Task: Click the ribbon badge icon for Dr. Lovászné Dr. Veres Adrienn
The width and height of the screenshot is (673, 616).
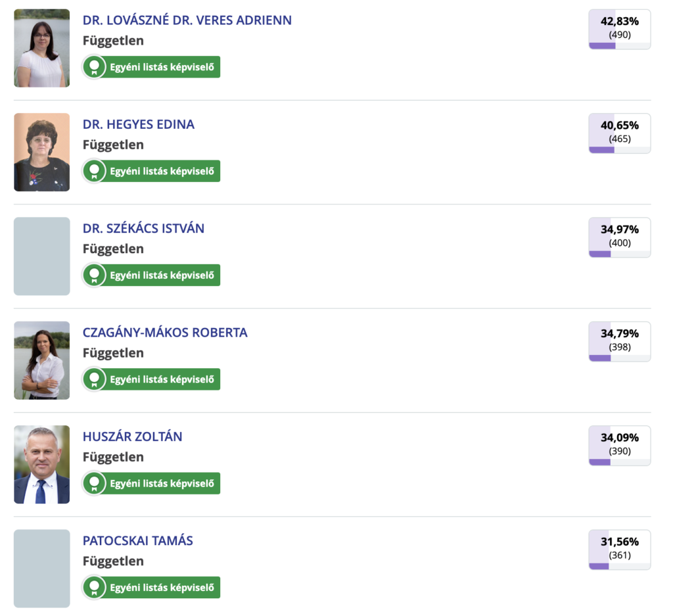Action: (95, 67)
